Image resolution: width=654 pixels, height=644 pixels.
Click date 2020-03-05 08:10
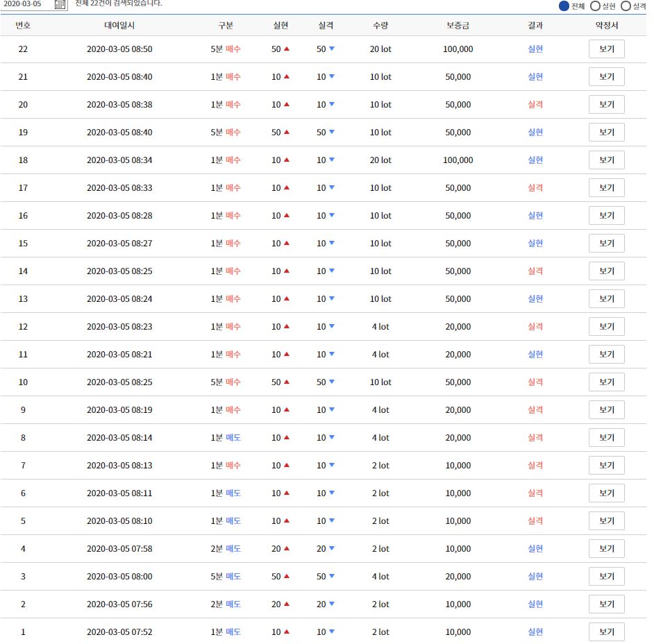pyautogui.click(x=119, y=520)
